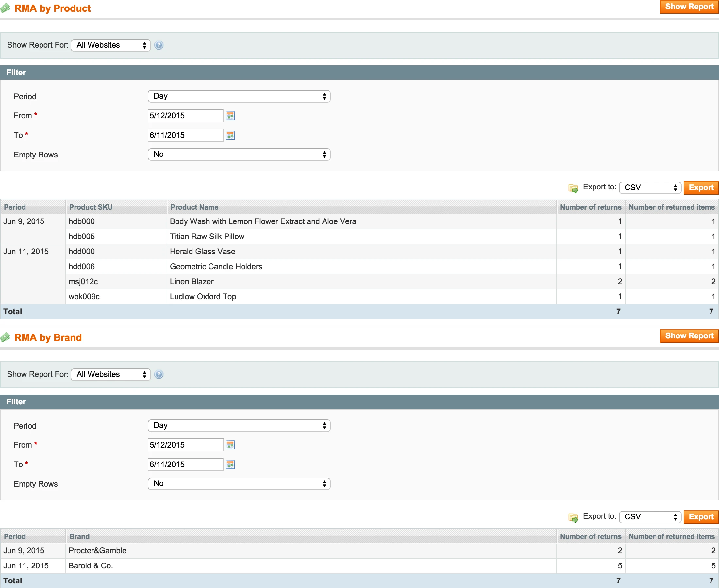This screenshot has height=588, width=719.
Task: Click the From date input field
Action: (x=185, y=116)
